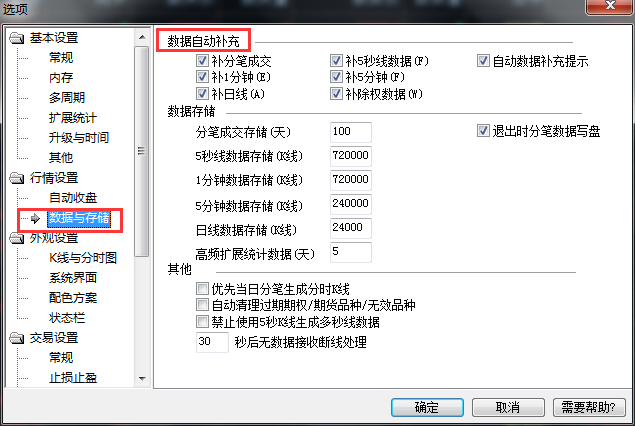Screen dimensions: 635x426
Task: Toggle 退出时分笔数据写盘 checkbox
Action: pos(483,131)
